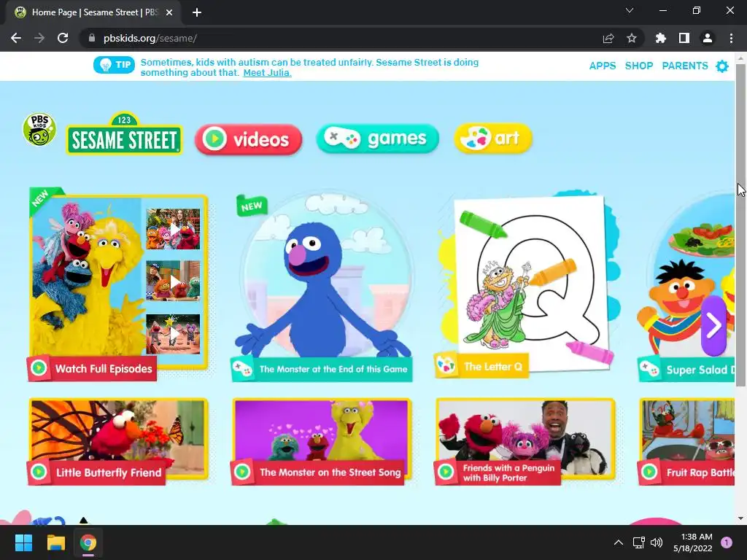Open The Monster at the End of this Game
The image size is (747, 560).
[x=322, y=287]
